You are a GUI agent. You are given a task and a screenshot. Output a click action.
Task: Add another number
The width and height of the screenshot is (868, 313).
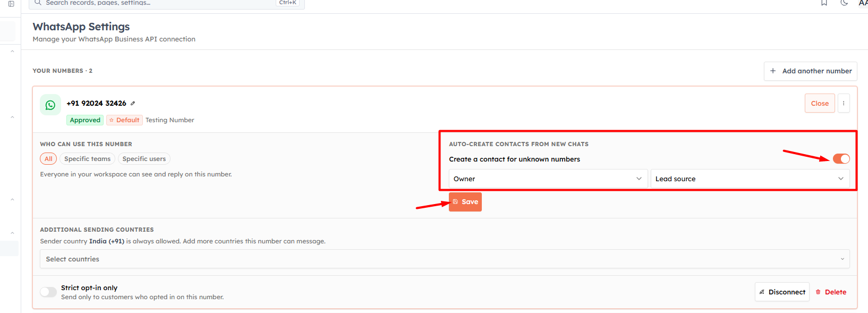click(x=810, y=71)
